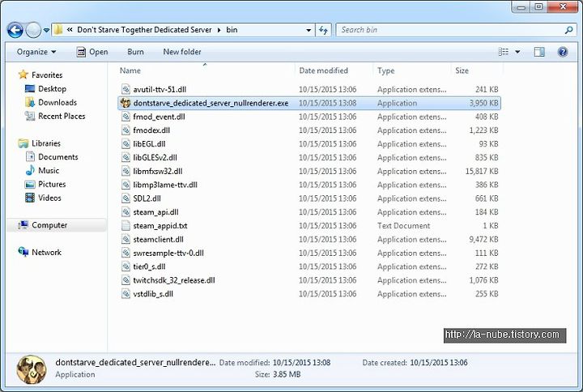Toggle the preview pane button

click(x=539, y=52)
